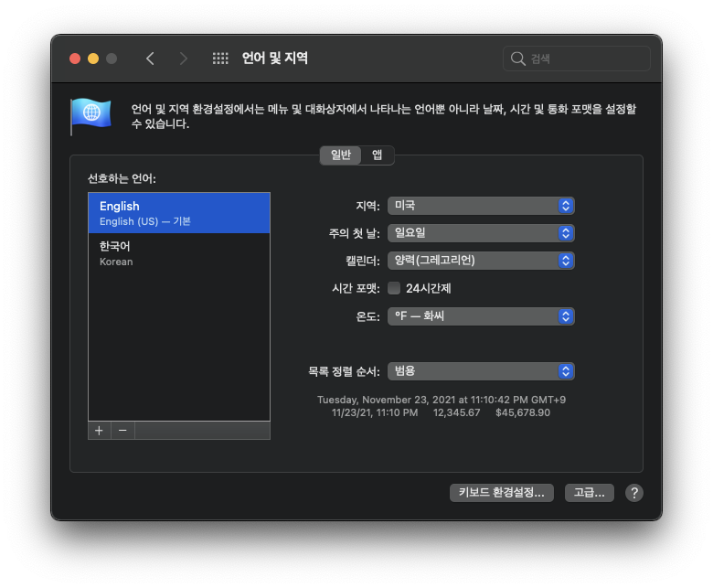Minimize window with yellow button
This screenshot has height=588, width=713.
pos(93,59)
